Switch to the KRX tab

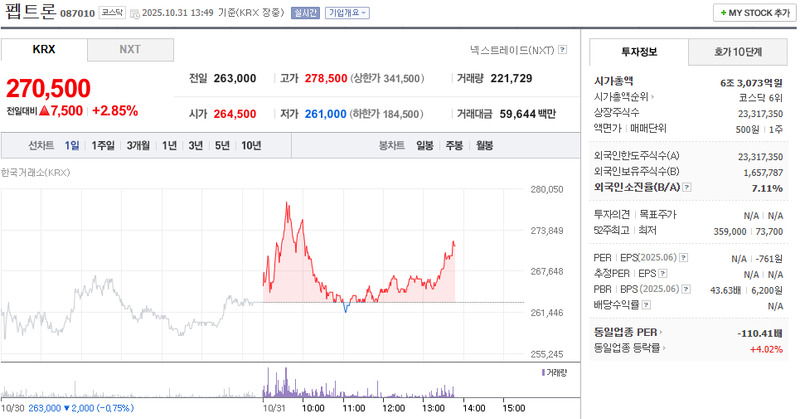(44, 50)
